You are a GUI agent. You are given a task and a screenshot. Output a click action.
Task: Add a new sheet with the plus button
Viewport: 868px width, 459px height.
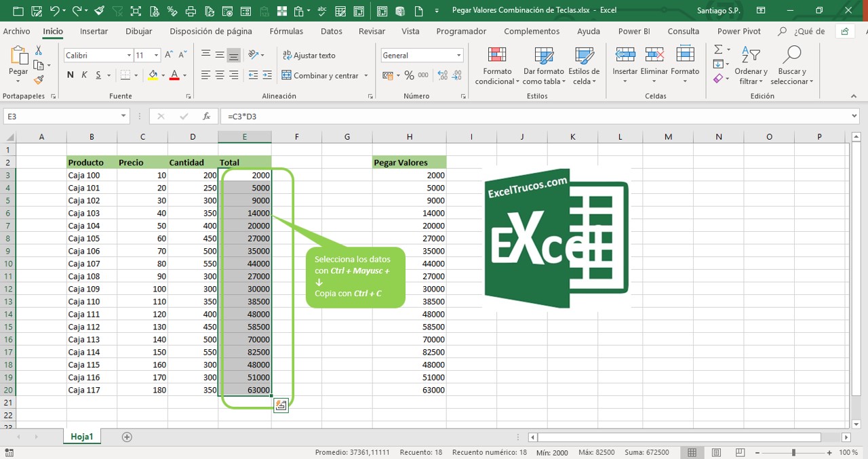tap(126, 437)
